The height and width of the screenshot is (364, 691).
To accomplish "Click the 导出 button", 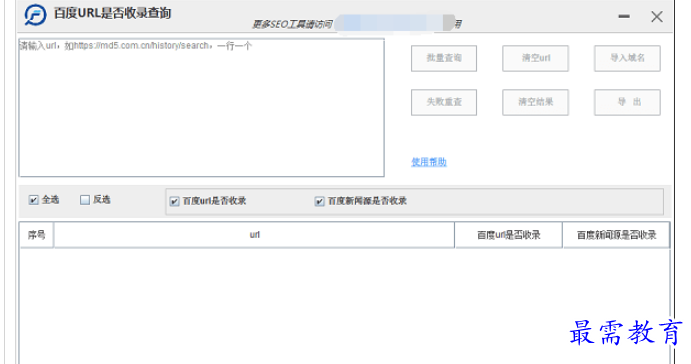I will 627,102.
